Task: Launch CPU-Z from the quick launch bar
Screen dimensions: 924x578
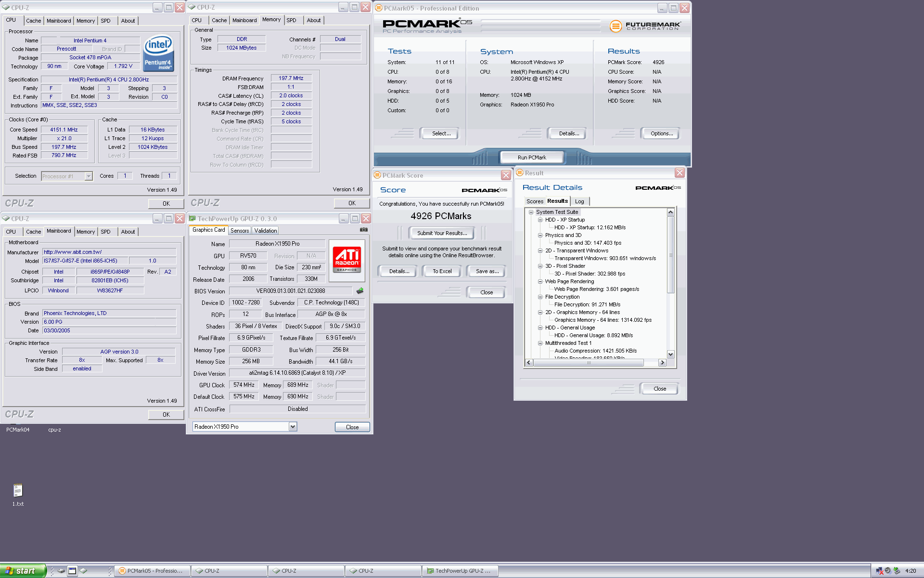Action: [84, 571]
